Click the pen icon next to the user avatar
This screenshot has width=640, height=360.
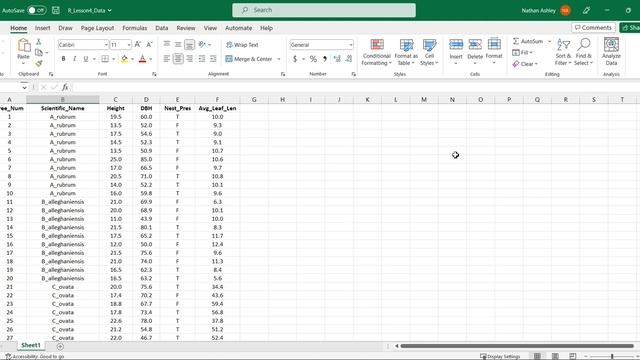(587, 10)
